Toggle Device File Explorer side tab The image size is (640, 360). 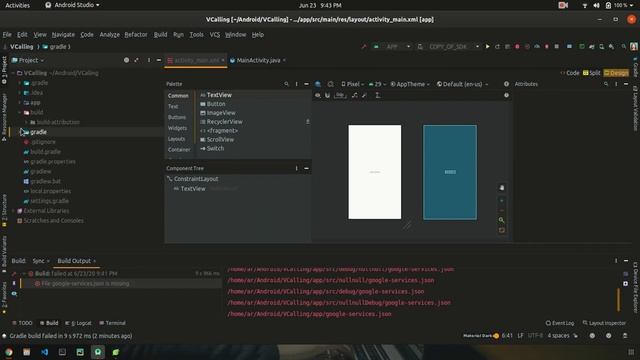[x=636, y=287]
